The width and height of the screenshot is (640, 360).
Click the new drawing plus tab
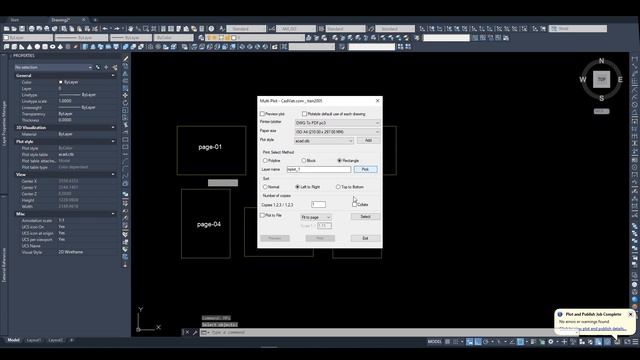[x=95, y=20]
